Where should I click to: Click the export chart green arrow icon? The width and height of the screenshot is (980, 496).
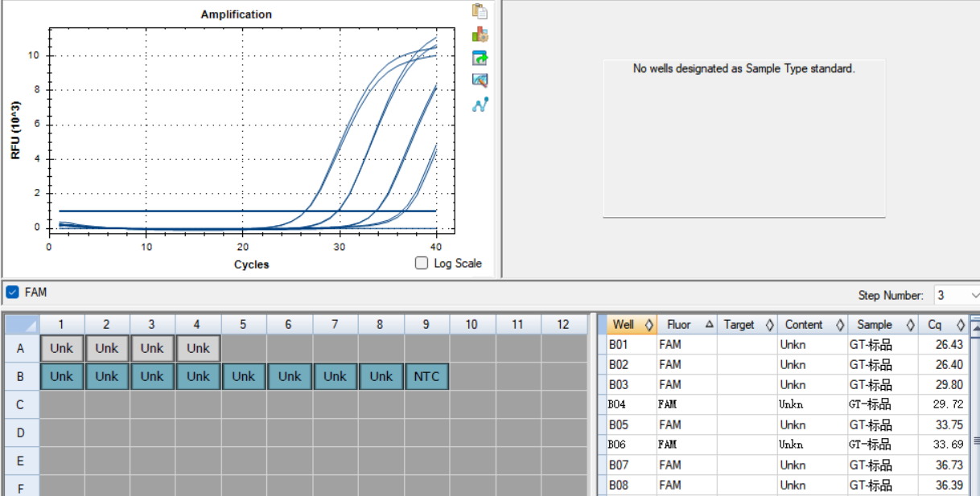480,58
